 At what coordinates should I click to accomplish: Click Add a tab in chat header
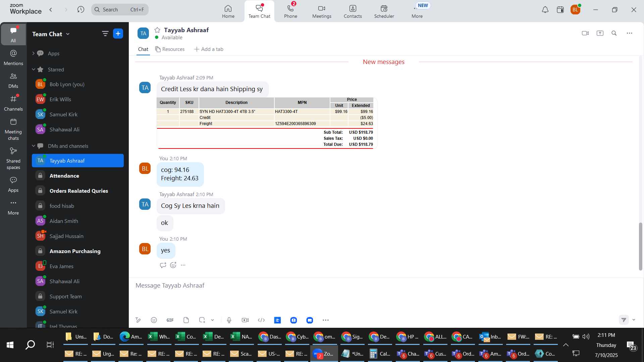209,49
